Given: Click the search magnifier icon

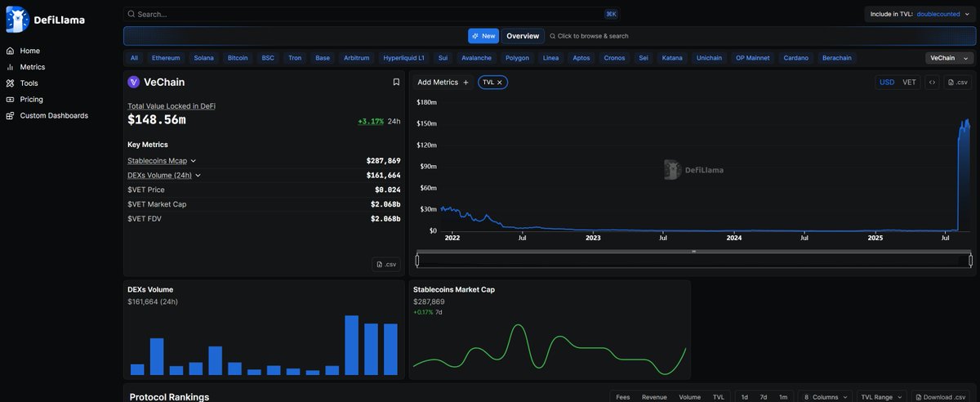Looking at the screenshot, I should click(131, 14).
